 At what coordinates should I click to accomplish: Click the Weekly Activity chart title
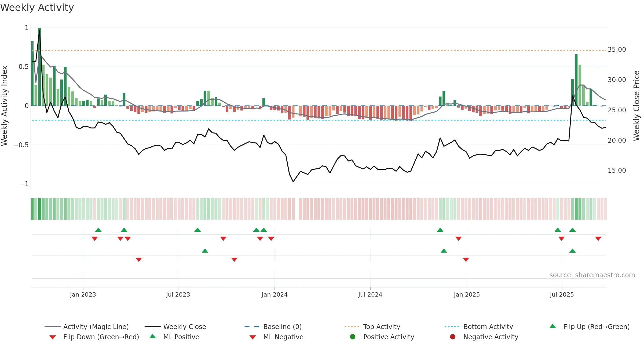click(x=37, y=8)
